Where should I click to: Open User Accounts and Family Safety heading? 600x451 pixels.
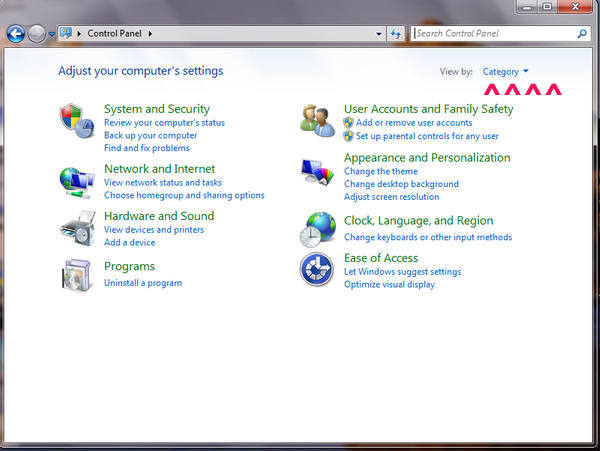click(x=429, y=109)
